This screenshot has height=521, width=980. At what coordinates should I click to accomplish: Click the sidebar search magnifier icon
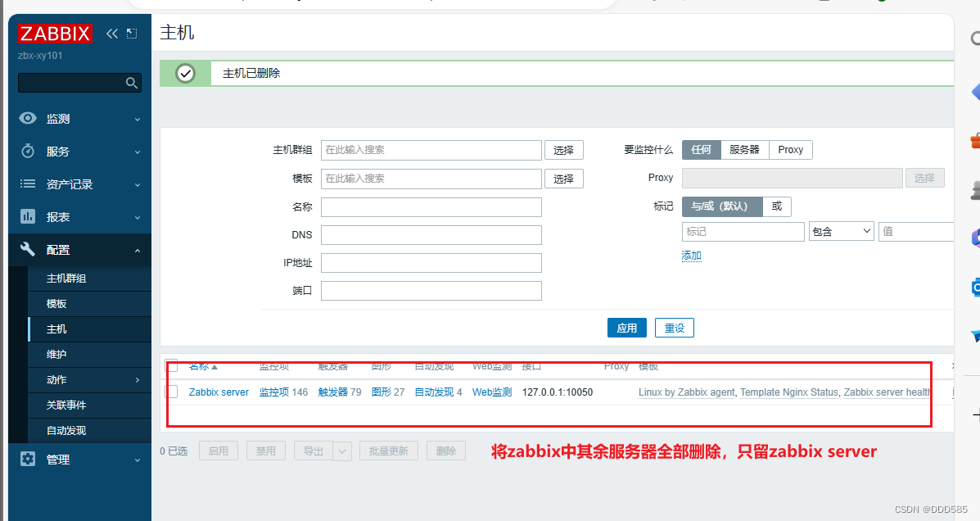(131, 83)
